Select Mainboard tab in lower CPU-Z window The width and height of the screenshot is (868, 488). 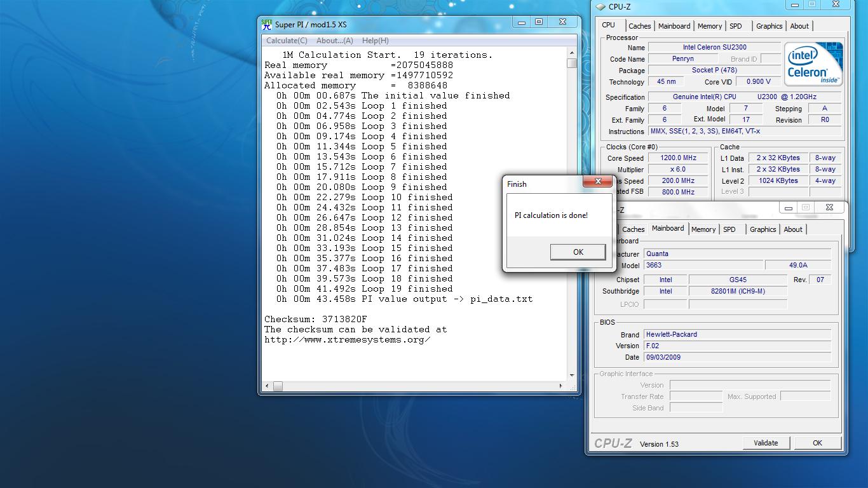click(668, 229)
